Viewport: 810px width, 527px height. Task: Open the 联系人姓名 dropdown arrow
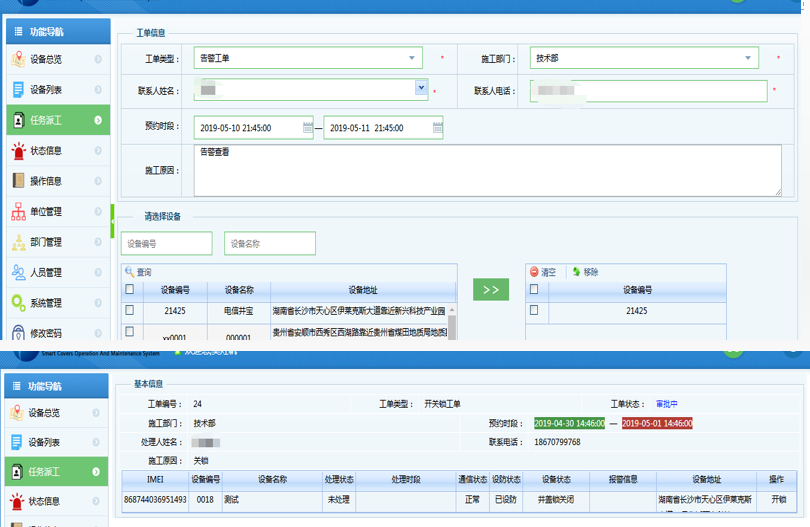421,89
